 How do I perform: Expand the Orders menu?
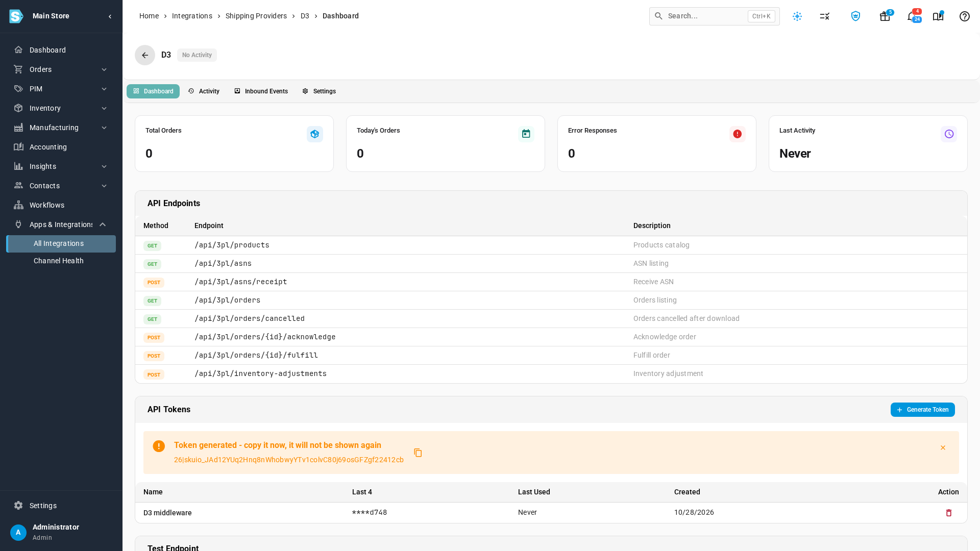point(61,69)
